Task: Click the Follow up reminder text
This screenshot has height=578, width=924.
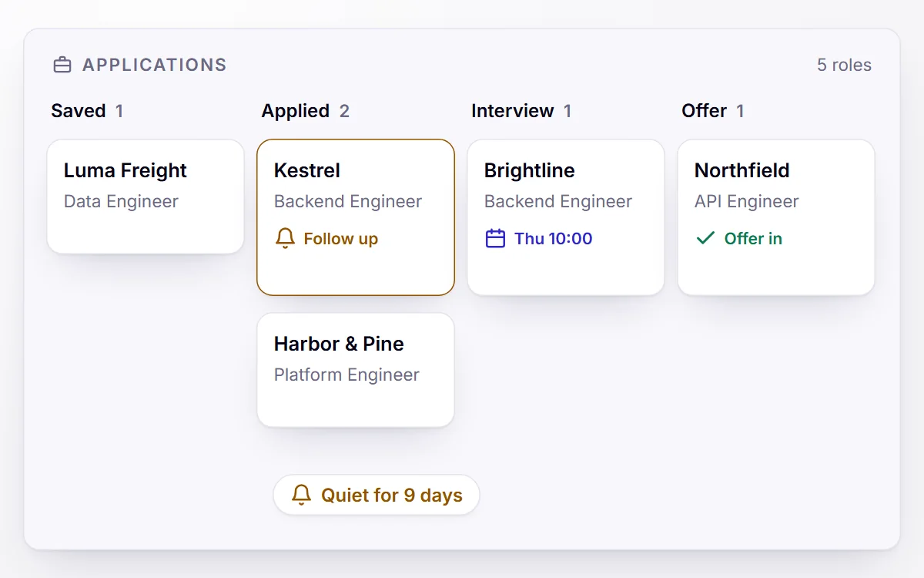Action: 341,239
